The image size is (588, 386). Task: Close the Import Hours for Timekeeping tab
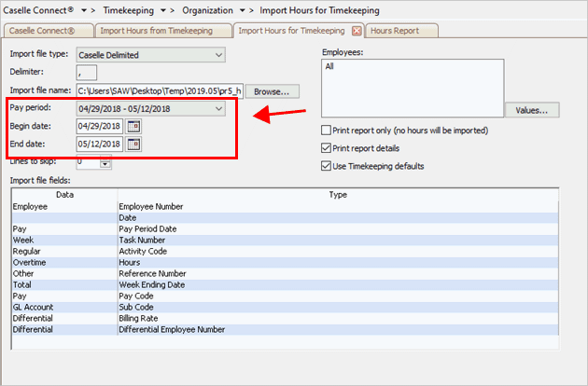click(357, 31)
